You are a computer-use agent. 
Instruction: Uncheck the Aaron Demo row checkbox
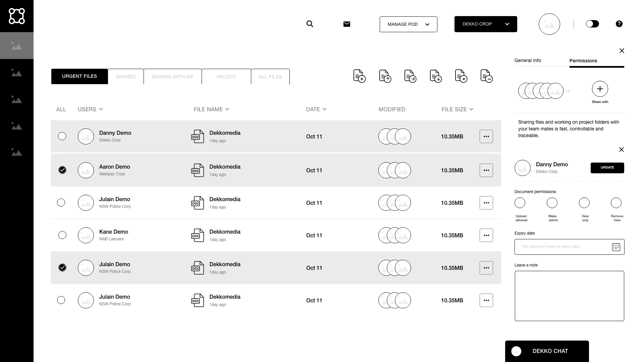click(62, 170)
